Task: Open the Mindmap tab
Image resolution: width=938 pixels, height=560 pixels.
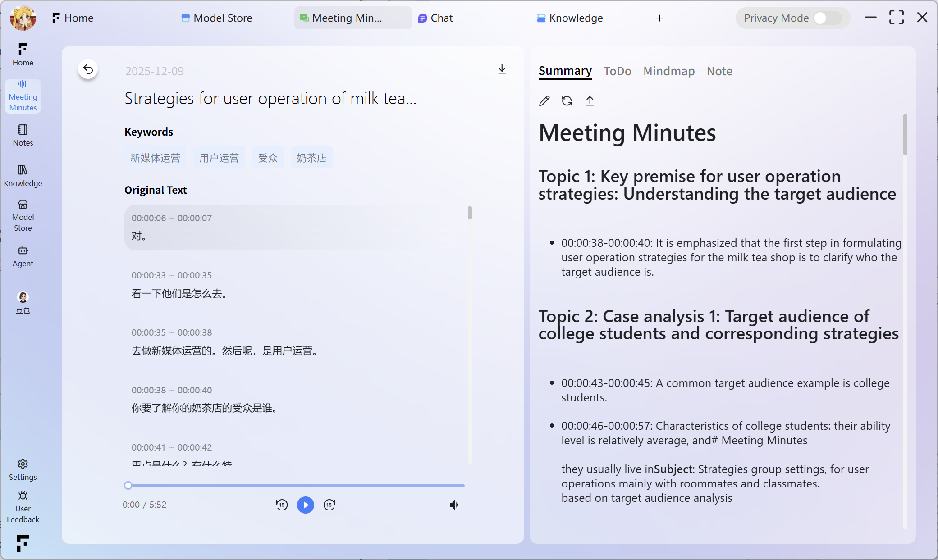Action: click(668, 71)
